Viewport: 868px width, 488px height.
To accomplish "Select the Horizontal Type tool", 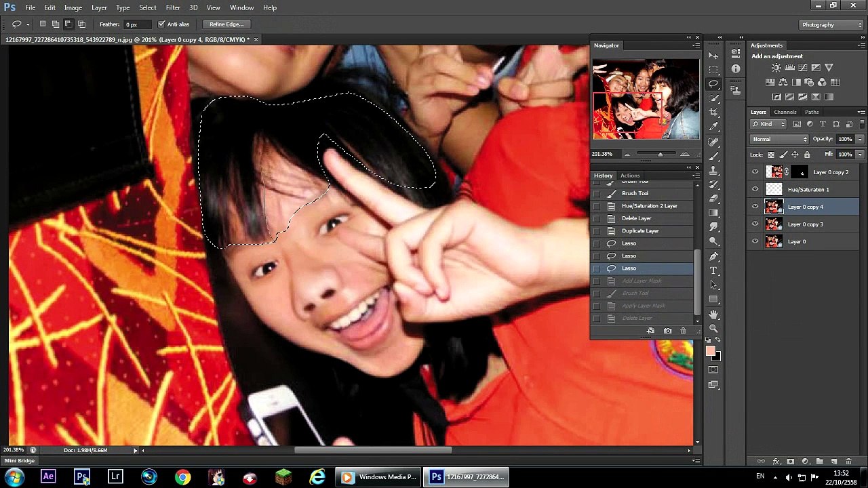I will pyautogui.click(x=713, y=270).
